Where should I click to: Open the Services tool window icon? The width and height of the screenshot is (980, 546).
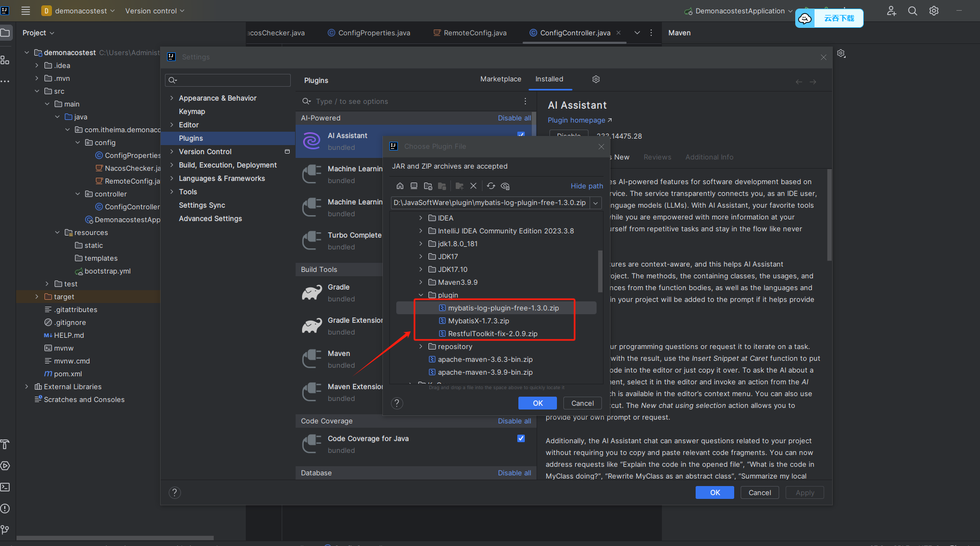point(5,466)
